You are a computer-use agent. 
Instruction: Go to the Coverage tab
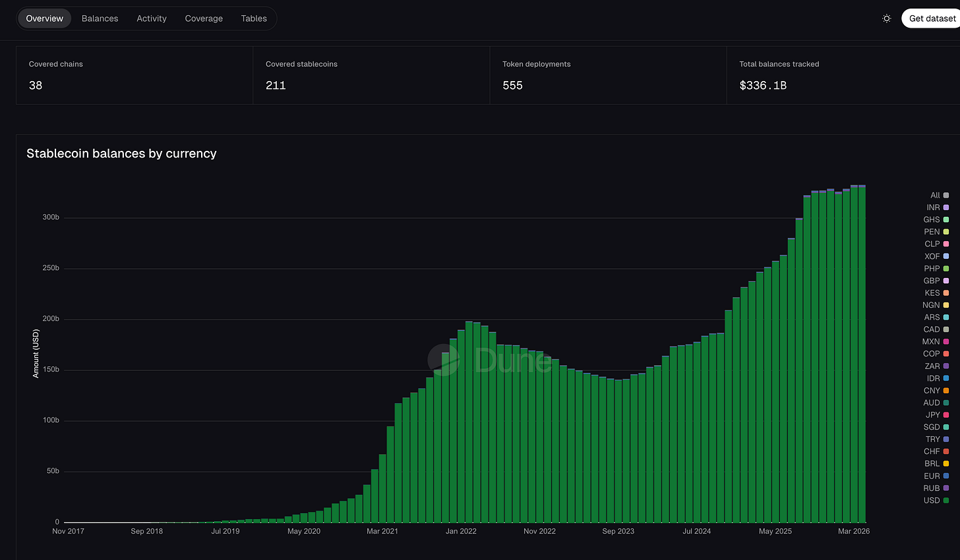click(204, 18)
